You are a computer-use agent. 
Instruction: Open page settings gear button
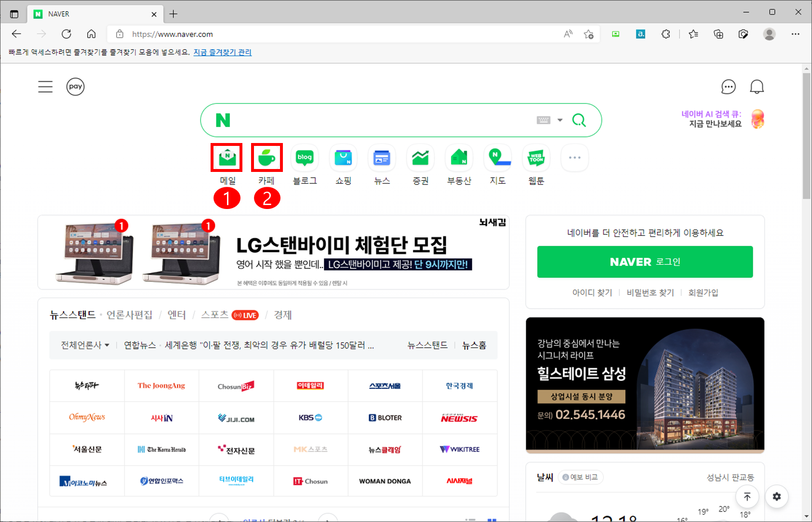click(x=776, y=496)
